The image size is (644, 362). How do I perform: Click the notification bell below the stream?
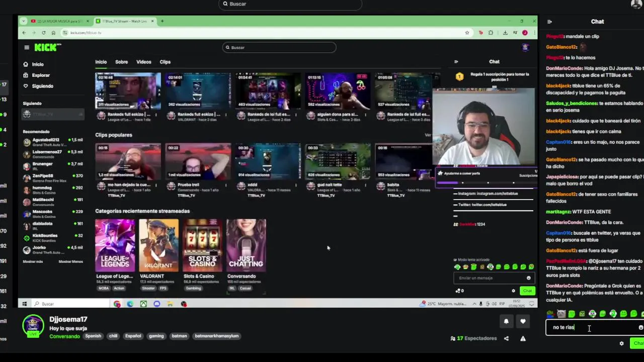coord(506,322)
